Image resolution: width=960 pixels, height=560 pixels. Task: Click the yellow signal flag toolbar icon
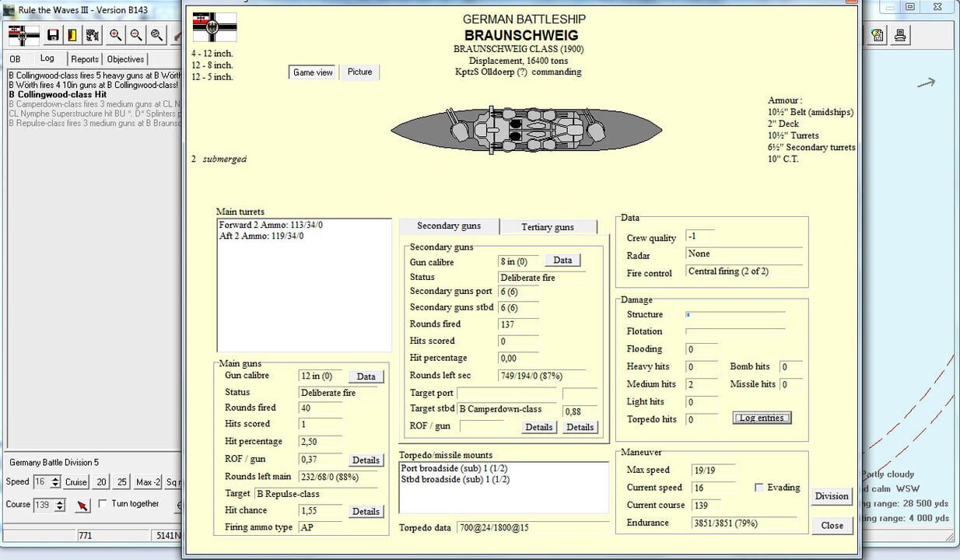[x=72, y=35]
